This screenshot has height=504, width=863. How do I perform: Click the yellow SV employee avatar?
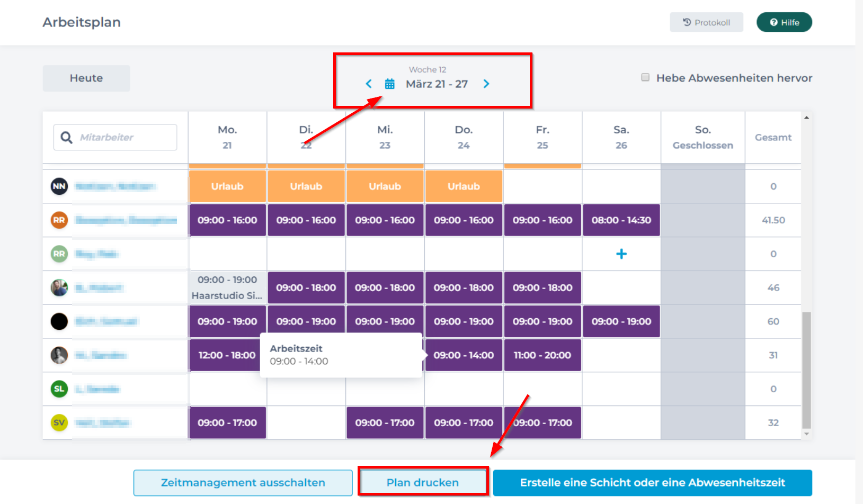pos(59,422)
